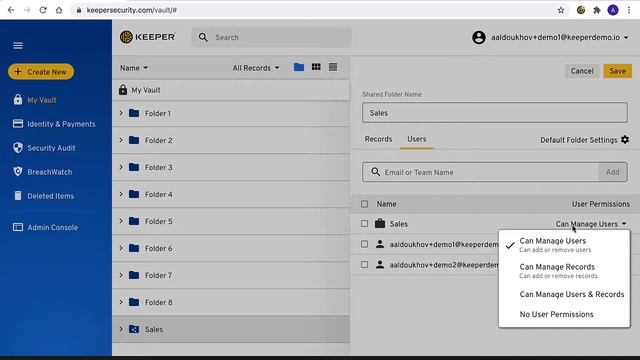Select Folder 6 in the tree
Viewport: 640px width, 360px height.
pyautogui.click(x=231, y=248)
